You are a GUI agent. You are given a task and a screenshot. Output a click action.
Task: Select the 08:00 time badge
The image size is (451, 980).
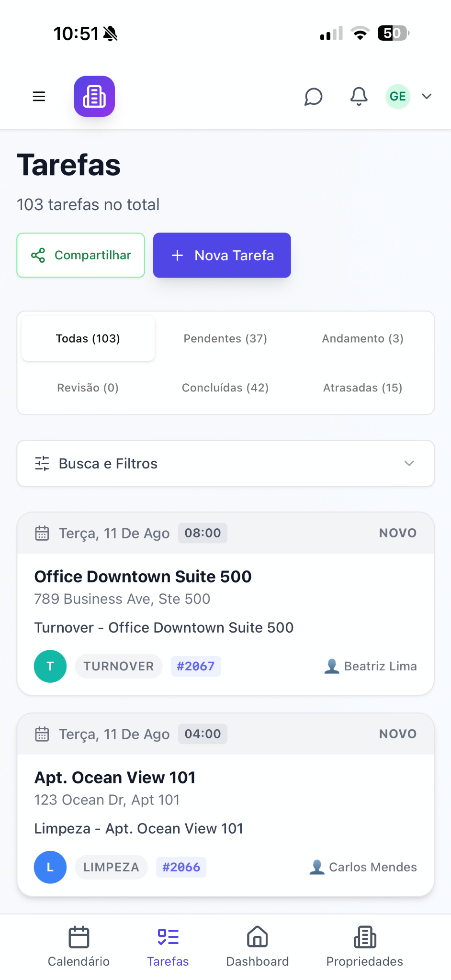[203, 533]
